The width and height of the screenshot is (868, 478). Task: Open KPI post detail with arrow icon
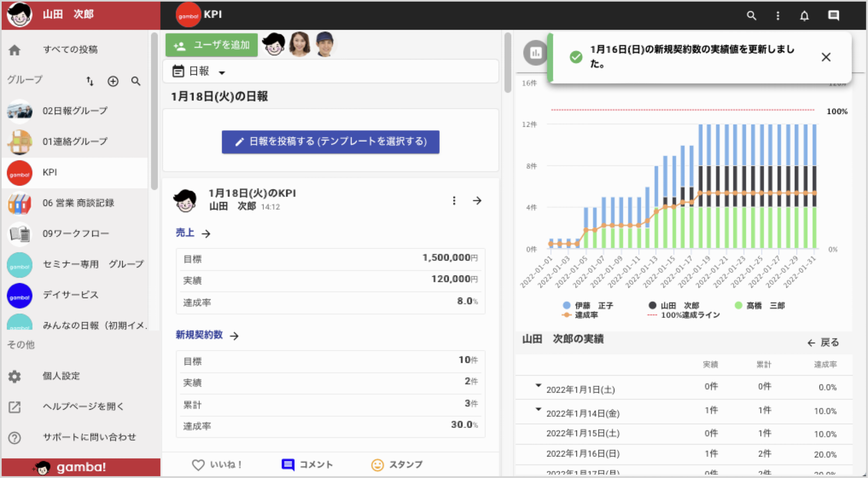coord(477,201)
